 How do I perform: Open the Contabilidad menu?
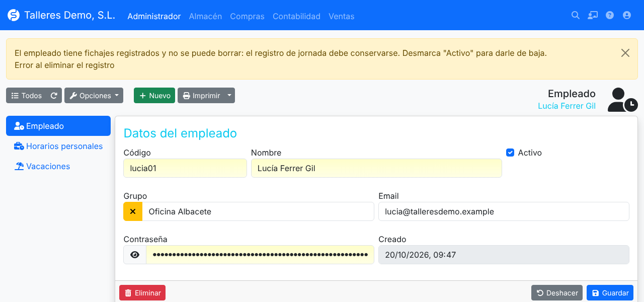296,16
